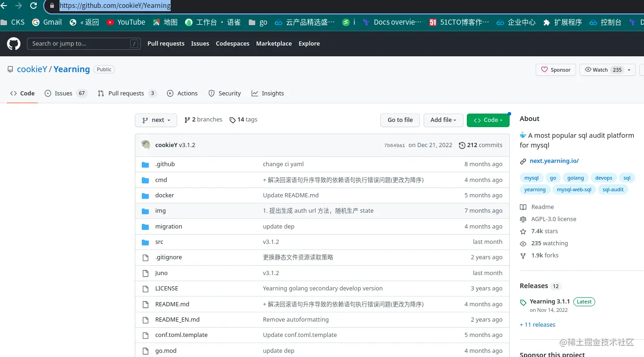
Task: Click the cookieY avatar in commit row
Action: point(146,145)
